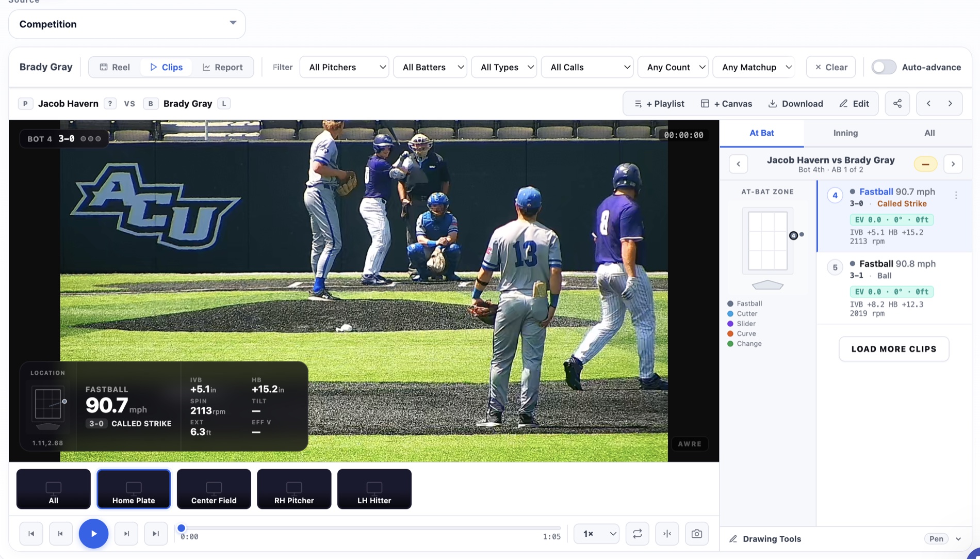
Task: Open All Types filter dropdown
Action: tap(504, 67)
